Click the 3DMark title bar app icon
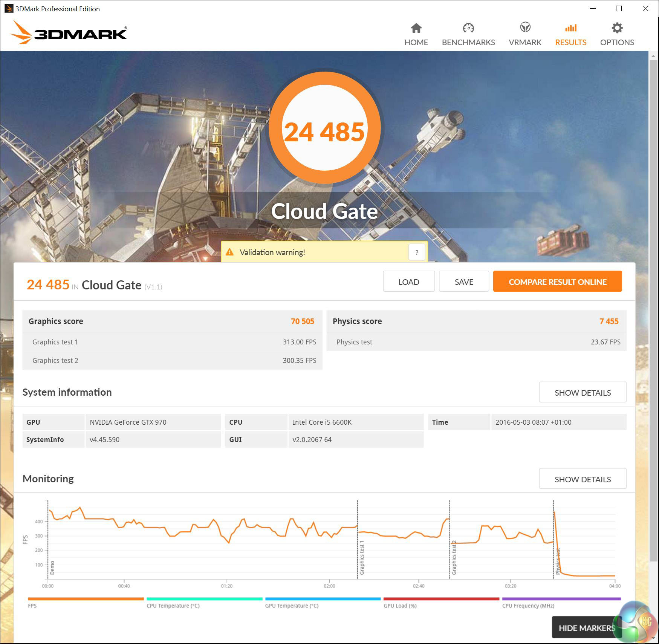Image resolution: width=659 pixels, height=644 pixels. pyautogui.click(x=9, y=8)
